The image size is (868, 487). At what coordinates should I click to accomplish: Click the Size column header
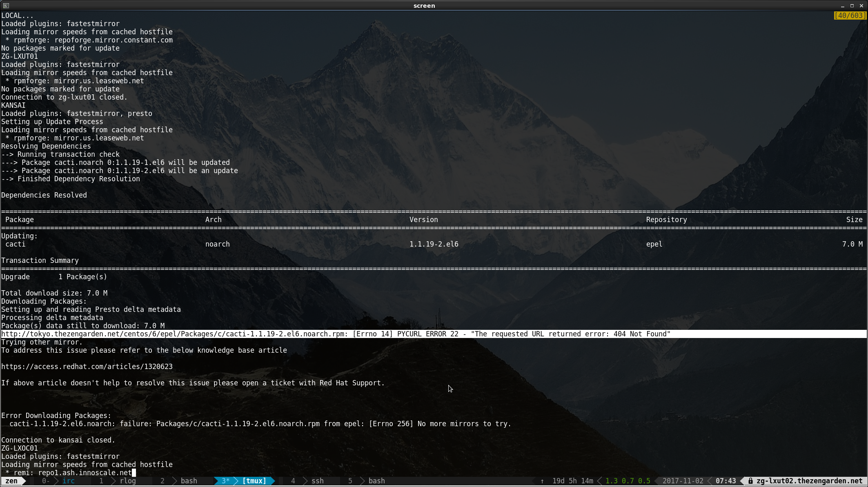click(x=855, y=220)
